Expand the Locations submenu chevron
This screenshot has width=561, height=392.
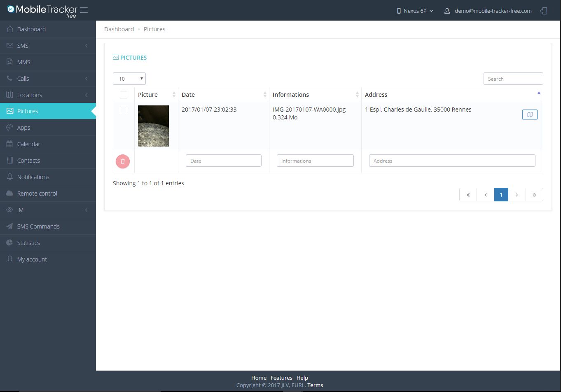click(86, 95)
